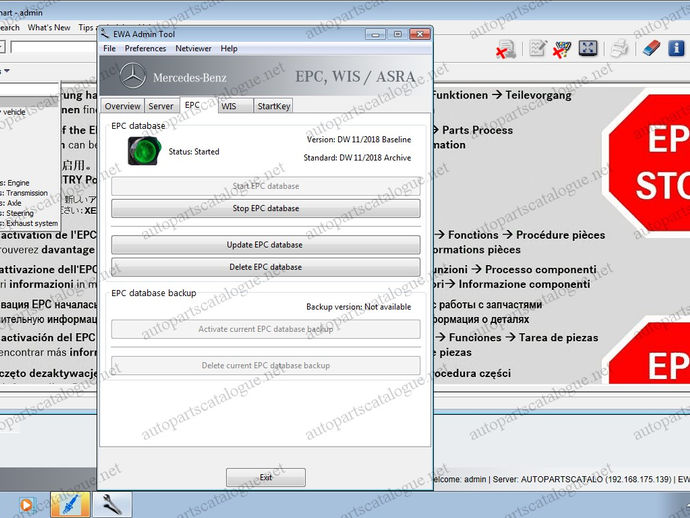Click the clear filter icon with red X

coord(562,49)
